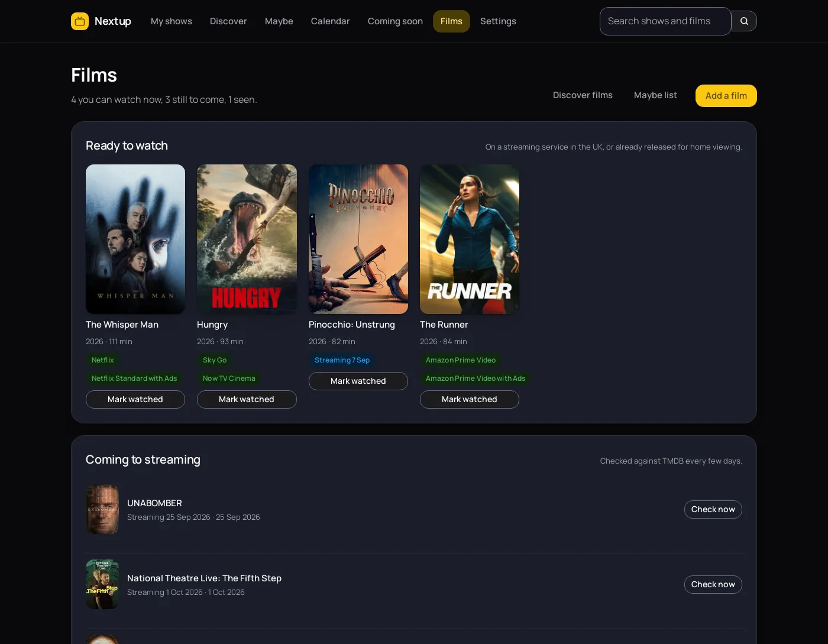This screenshot has width=828, height=644.
Task: Select the Films nav tab
Action: pos(451,21)
